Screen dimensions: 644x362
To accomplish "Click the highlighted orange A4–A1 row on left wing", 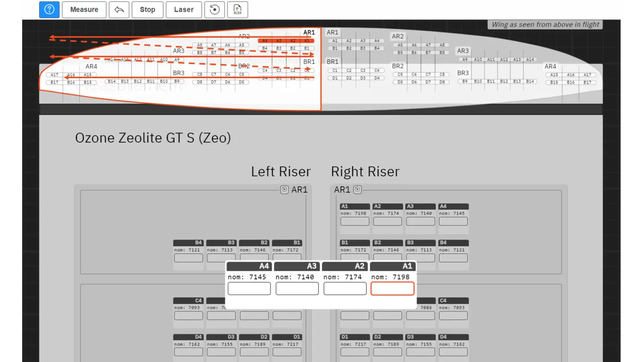I will point(286,41).
